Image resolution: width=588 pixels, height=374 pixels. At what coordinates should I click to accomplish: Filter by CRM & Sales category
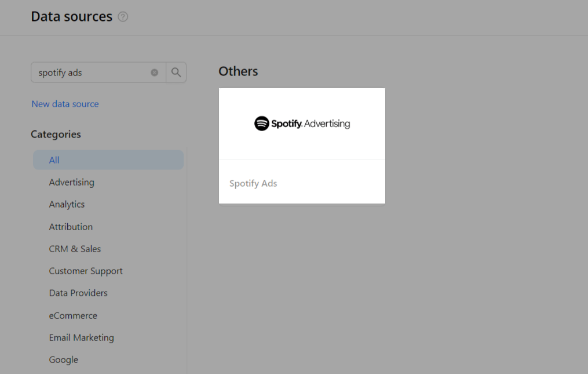coord(75,249)
